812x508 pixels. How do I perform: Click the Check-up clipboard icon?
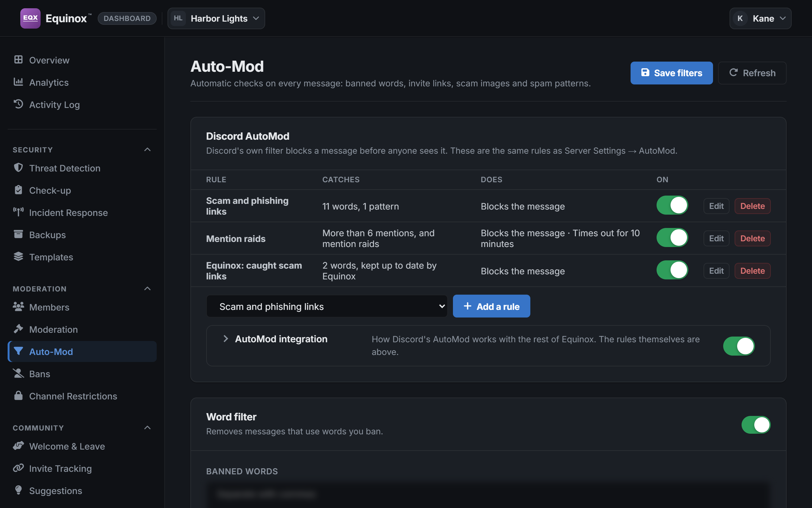(x=18, y=190)
